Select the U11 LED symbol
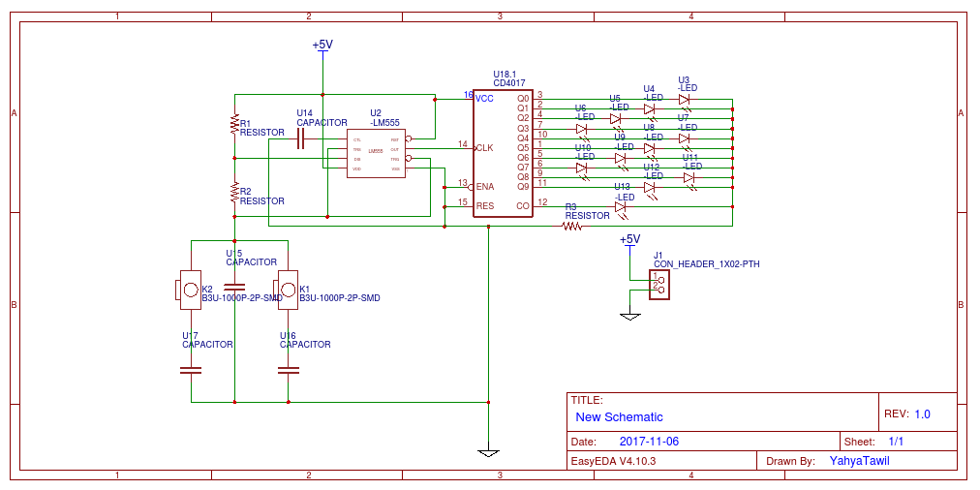This screenshot has height=490, width=980. pyautogui.click(x=689, y=179)
